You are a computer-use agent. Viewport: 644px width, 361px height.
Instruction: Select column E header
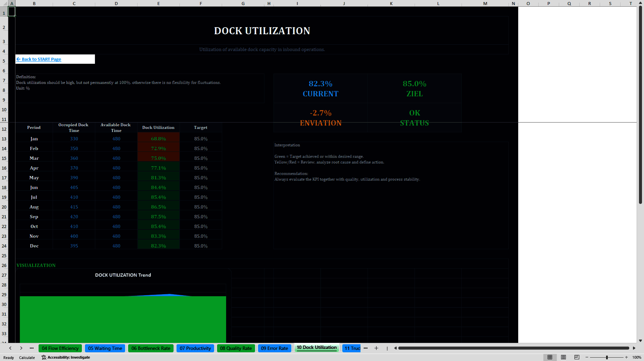[x=158, y=3]
